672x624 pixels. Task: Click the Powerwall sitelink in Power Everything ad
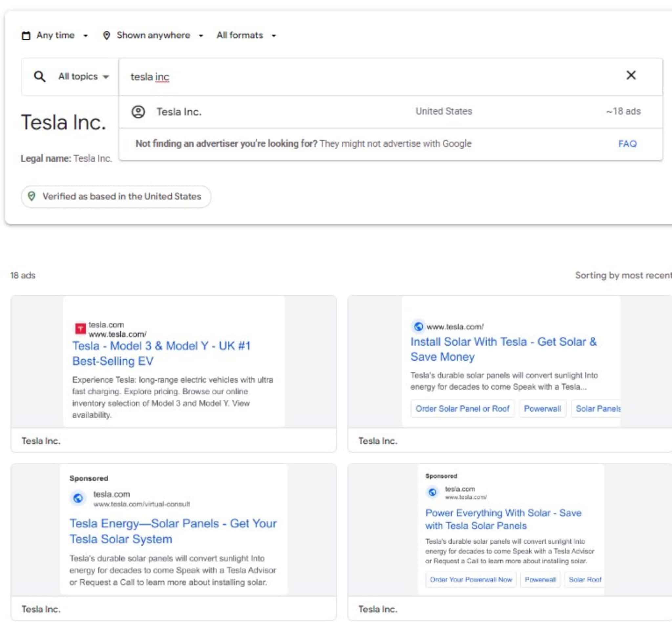540,580
